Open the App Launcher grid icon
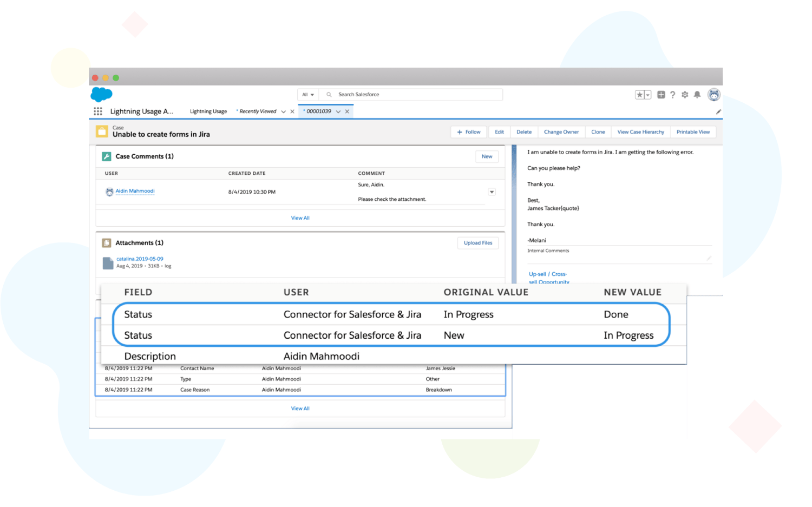Viewport: 812px width, 507px height. tap(98, 111)
